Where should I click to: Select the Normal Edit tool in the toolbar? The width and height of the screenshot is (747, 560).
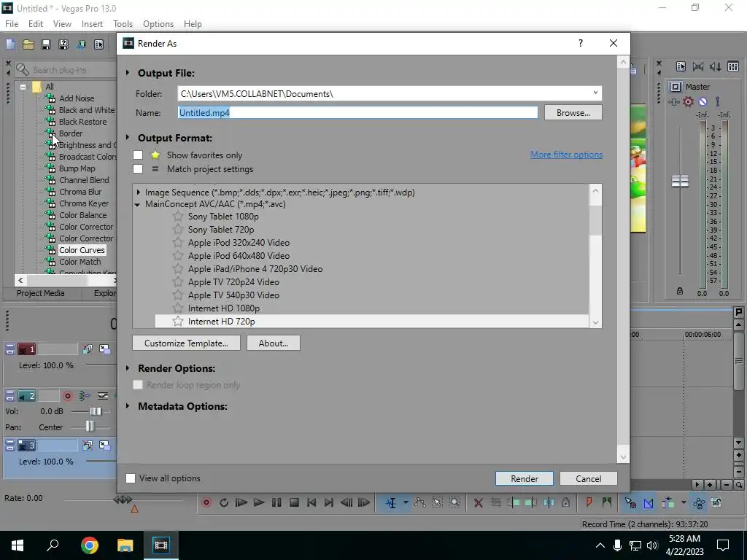391,502
